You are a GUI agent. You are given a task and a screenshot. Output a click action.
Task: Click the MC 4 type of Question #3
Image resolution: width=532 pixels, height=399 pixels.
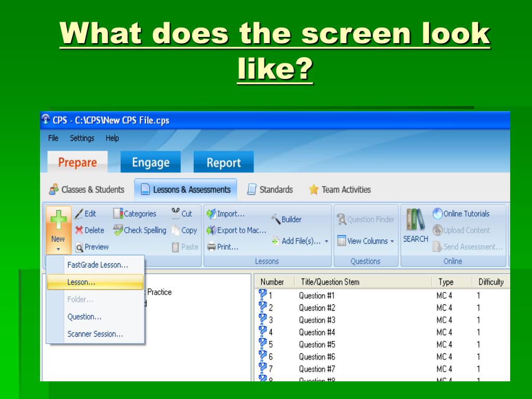coord(444,320)
